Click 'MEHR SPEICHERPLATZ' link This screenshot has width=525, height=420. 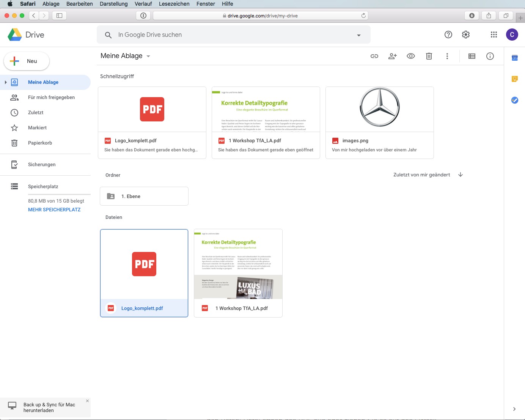(54, 210)
